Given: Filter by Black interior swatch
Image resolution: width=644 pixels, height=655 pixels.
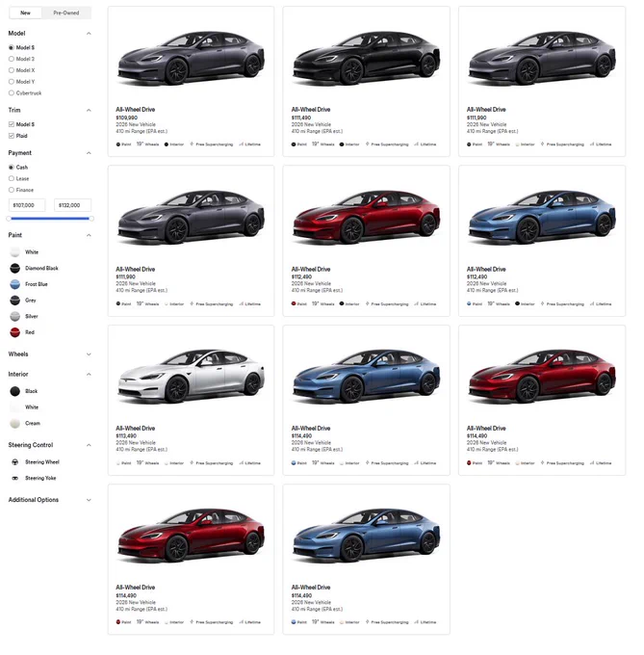Looking at the screenshot, I should (15, 391).
